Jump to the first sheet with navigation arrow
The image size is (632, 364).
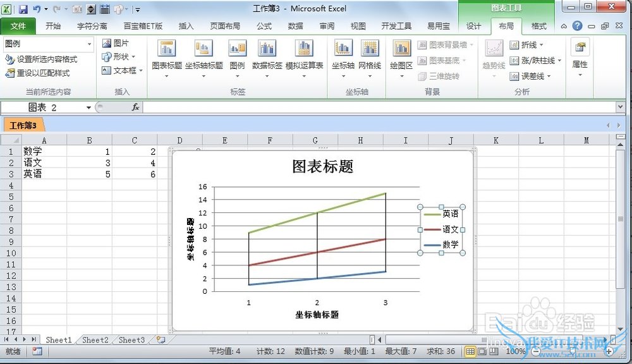click(6, 339)
